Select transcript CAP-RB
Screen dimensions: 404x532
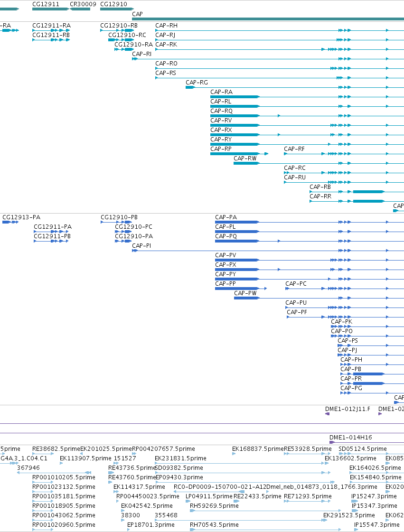[357, 192]
